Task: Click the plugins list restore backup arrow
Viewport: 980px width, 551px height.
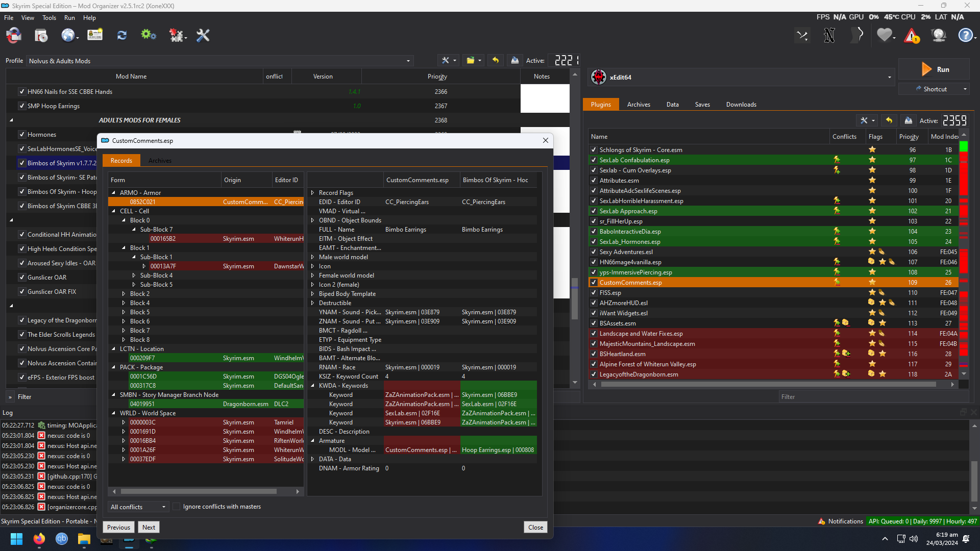Action: point(889,120)
